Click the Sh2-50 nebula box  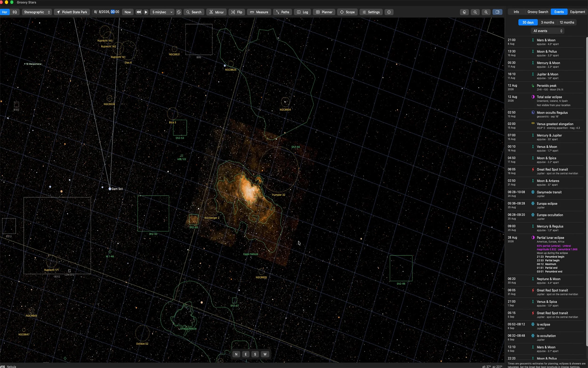[153, 214]
